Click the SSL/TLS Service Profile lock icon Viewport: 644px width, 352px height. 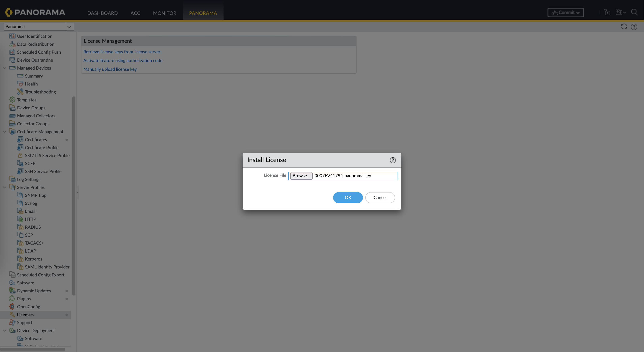[20, 155]
